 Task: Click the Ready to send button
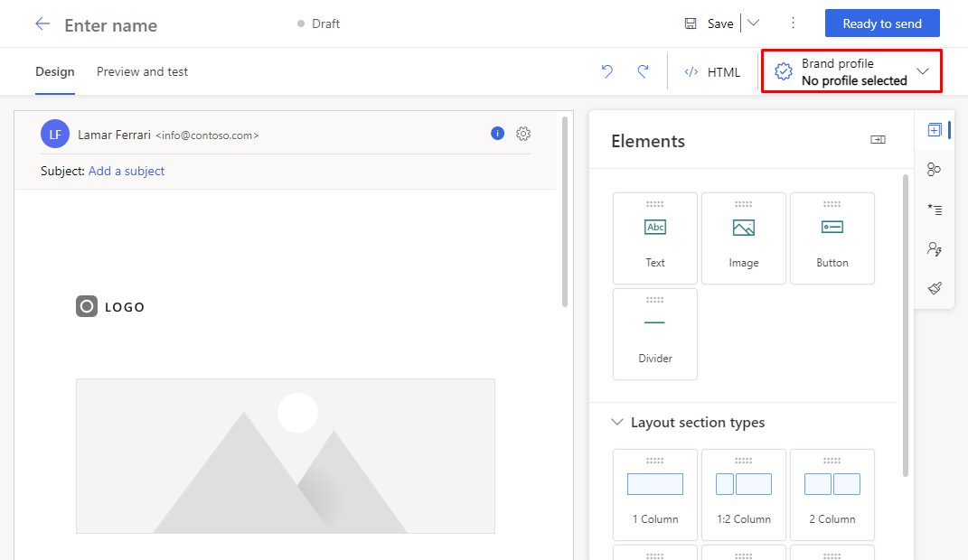pyautogui.click(x=882, y=23)
